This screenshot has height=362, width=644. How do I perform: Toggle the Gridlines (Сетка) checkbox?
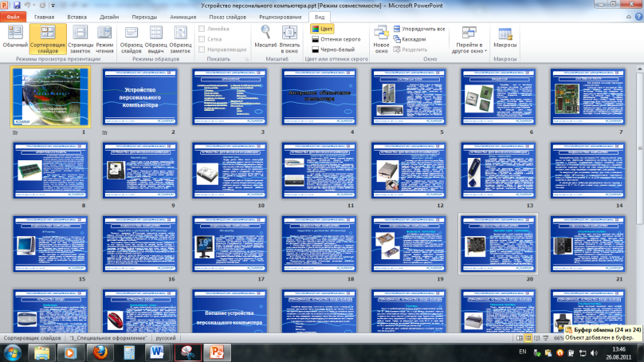tap(202, 39)
